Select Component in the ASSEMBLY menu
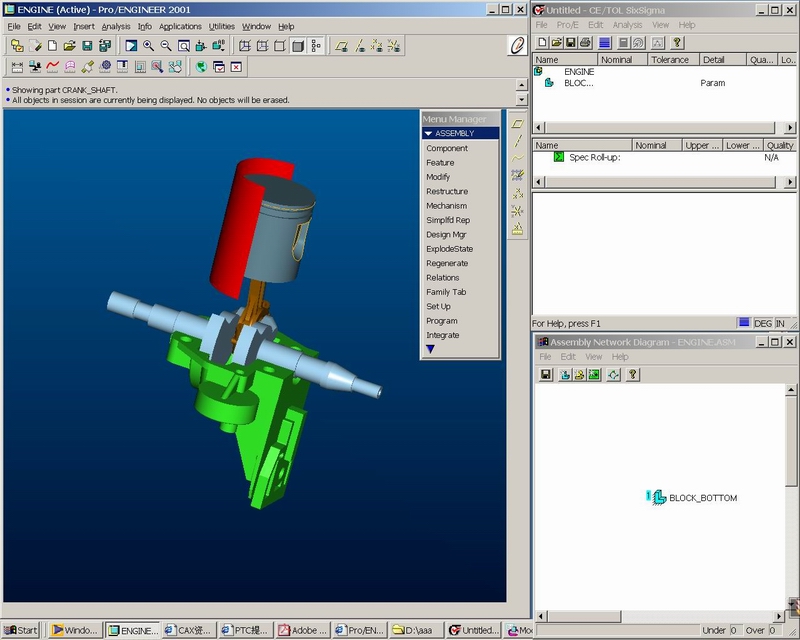 pyautogui.click(x=447, y=148)
